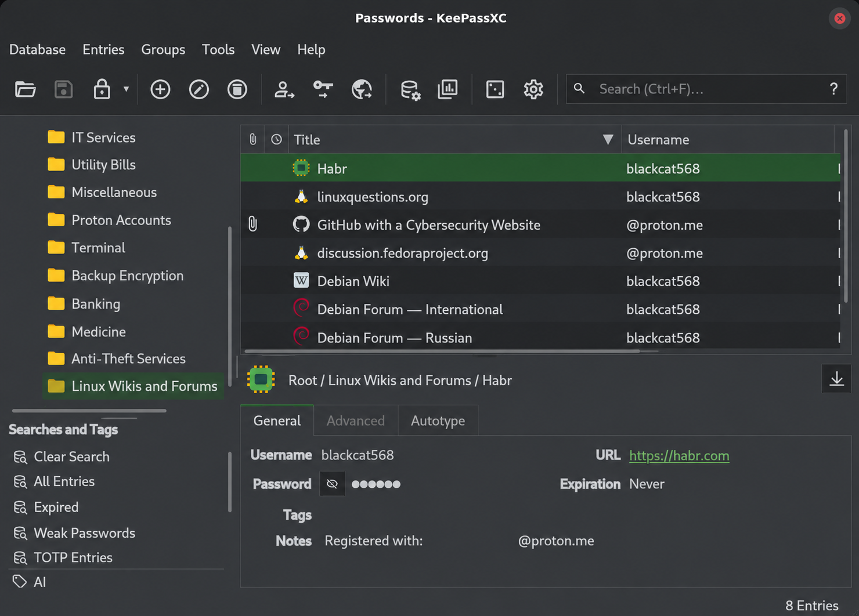Open Database Reports icon

447,89
